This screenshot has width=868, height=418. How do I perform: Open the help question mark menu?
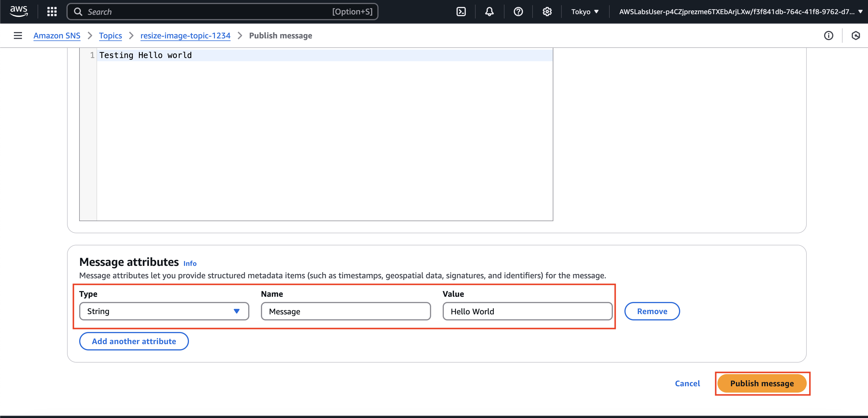point(518,12)
